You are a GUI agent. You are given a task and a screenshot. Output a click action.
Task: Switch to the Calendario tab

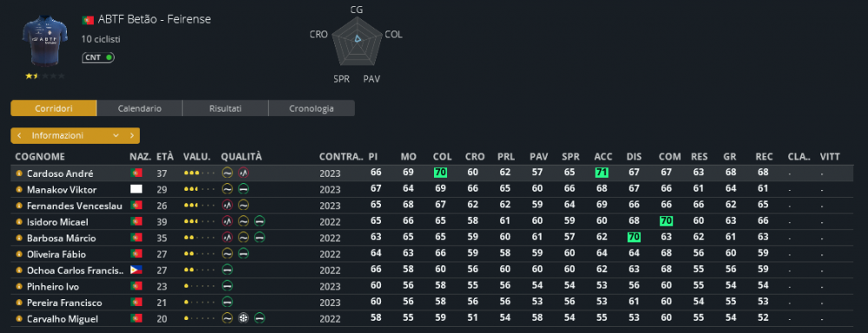[x=140, y=108]
